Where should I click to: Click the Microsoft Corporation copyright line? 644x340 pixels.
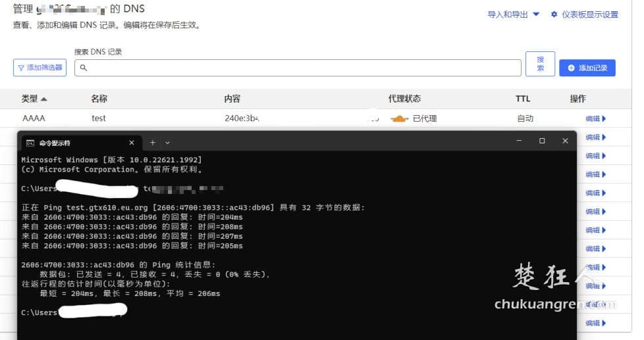click(x=112, y=170)
